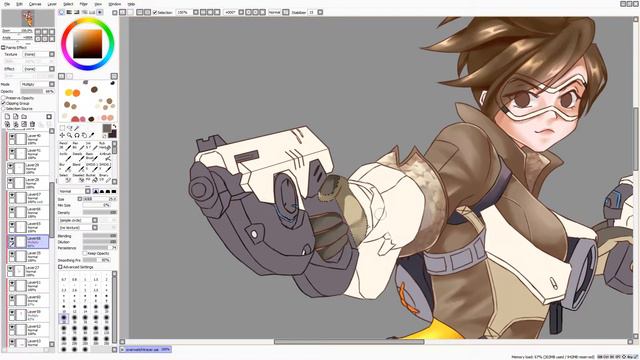Enable Preserve Opacity checkbox
The image size is (640, 360).
tap(3, 98)
